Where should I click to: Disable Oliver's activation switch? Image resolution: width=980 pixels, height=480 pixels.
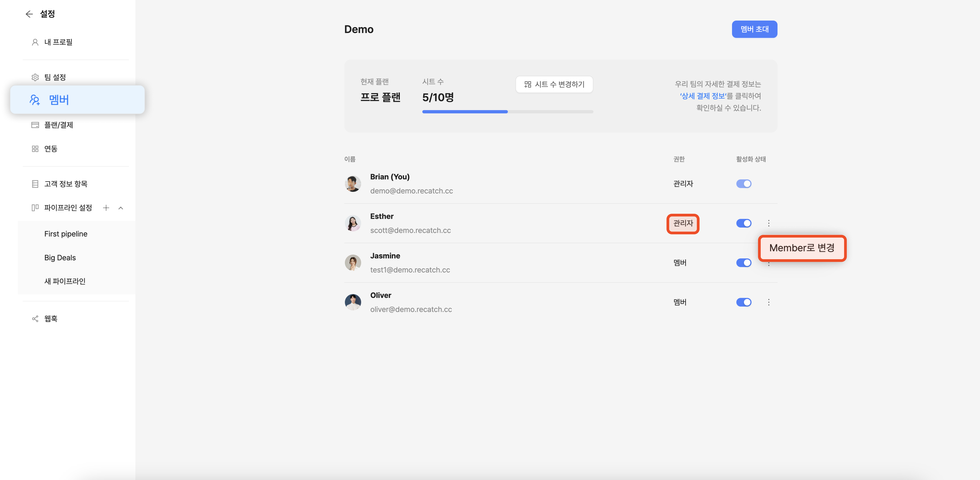(743, 302)
